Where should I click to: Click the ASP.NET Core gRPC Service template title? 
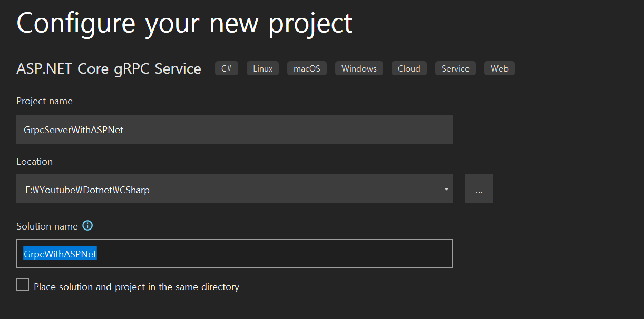(x=109, y=69)
